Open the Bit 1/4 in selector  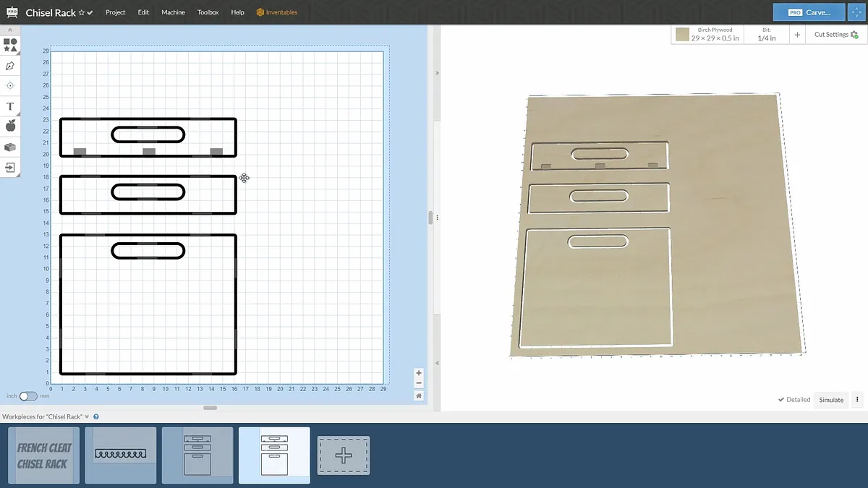pyautogui.click(x=767, y=35)
